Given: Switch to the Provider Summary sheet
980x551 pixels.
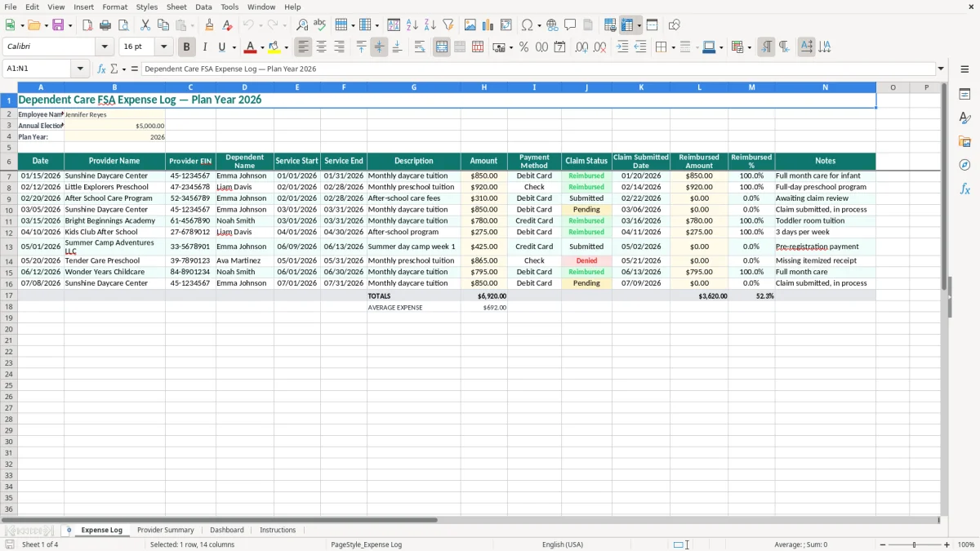Looking at the screenshot, I should (x=166, y=530).
